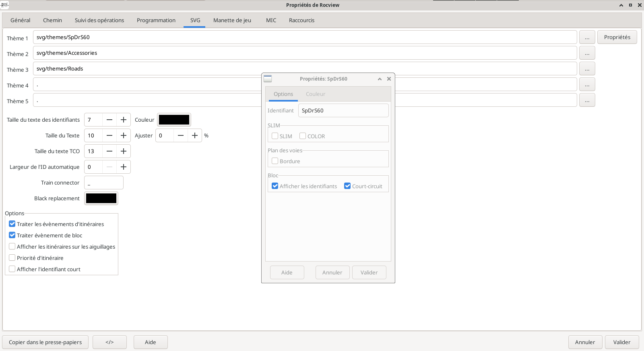The height and width of the screenshot is (351, 644).
Task: Toggle Afficher l'identifiant court checkbox
Action: (x=12, y=269)
